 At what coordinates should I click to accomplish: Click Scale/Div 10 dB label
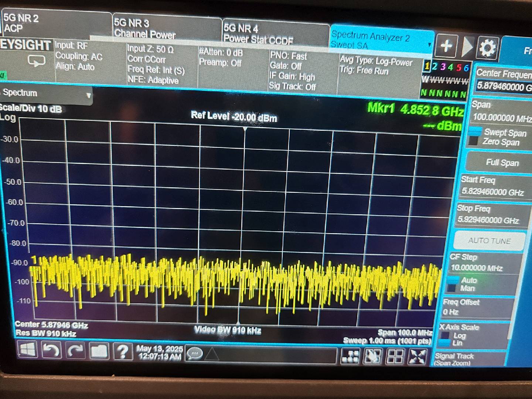[30, 108]
